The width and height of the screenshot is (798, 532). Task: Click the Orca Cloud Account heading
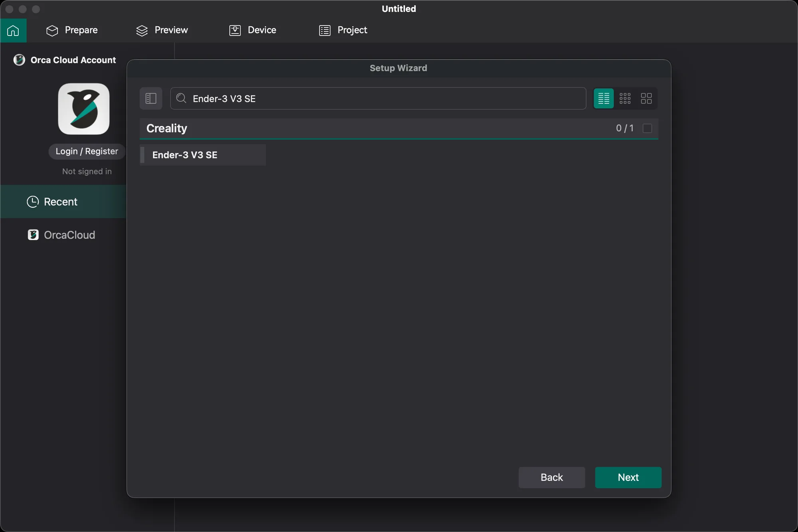(73, 60)
